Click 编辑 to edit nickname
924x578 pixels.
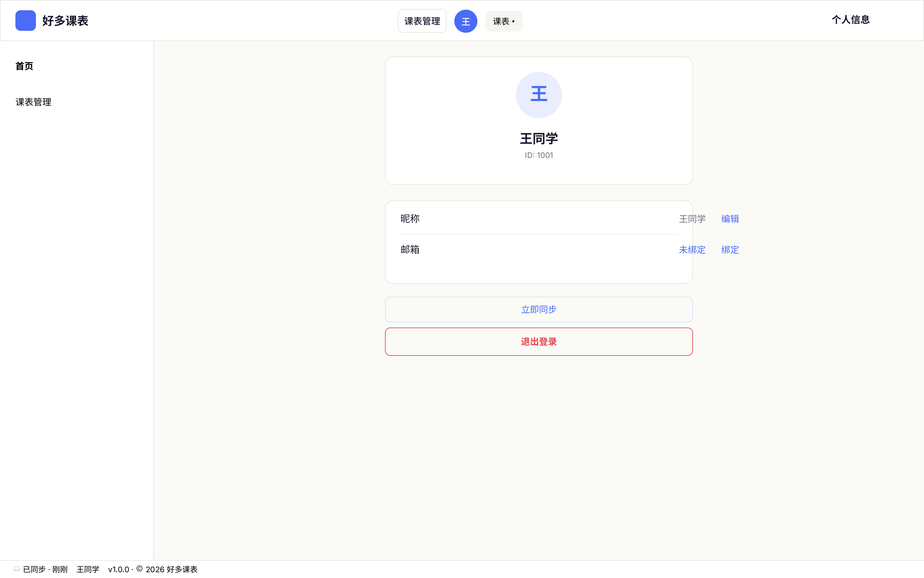click(730, 219)
